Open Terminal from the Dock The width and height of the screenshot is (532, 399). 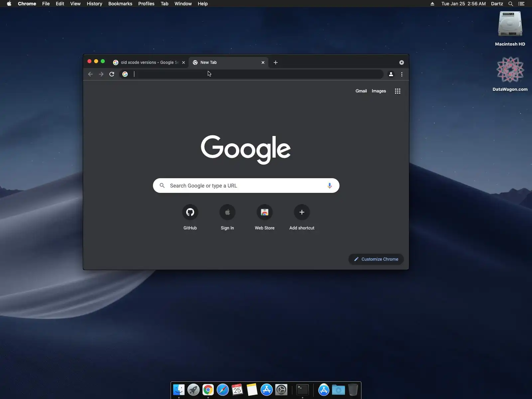click(303, 390)
